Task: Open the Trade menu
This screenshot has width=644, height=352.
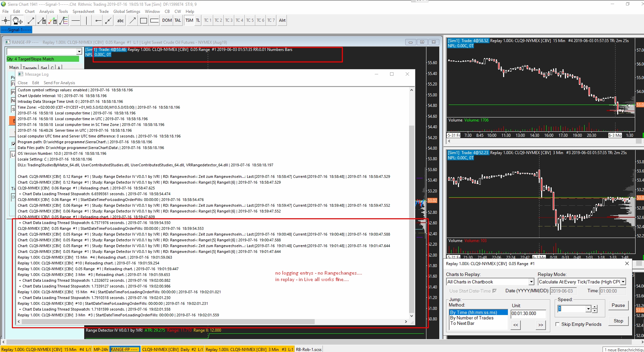Action: coord(104,12)
